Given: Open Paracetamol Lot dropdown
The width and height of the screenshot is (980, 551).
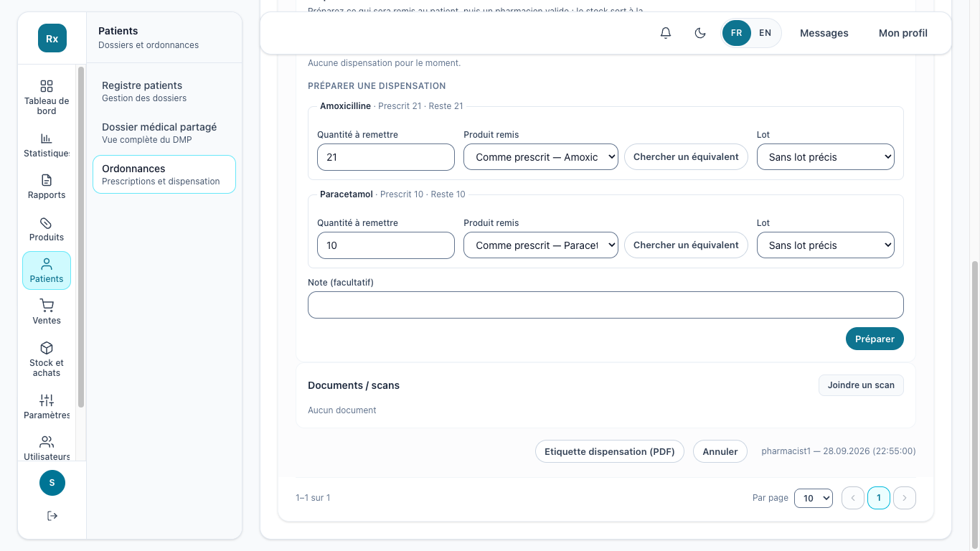Looking at the screenshot, I should (x=826, y=245).
